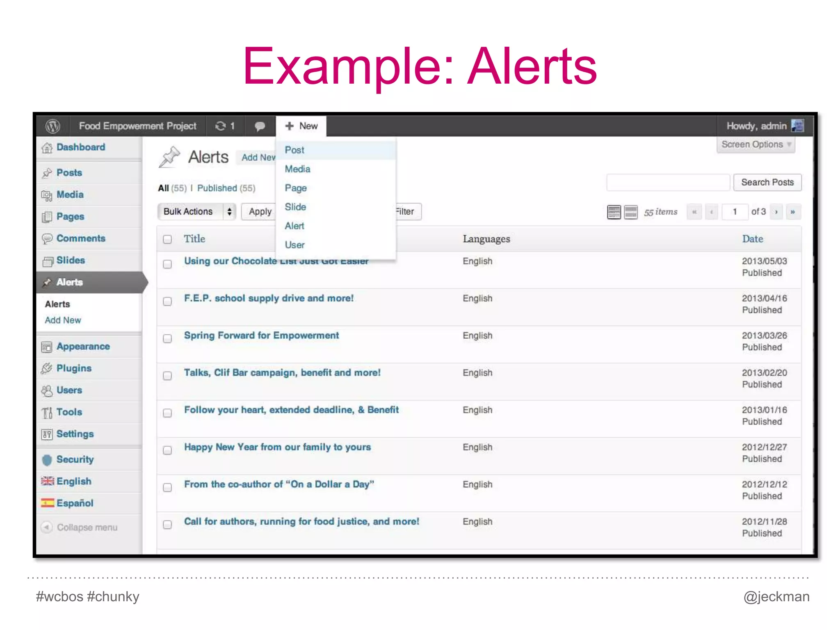The width and height of the screenshot is (840, 630).
Task: Go to first page arrow
Action: (694, 212)
